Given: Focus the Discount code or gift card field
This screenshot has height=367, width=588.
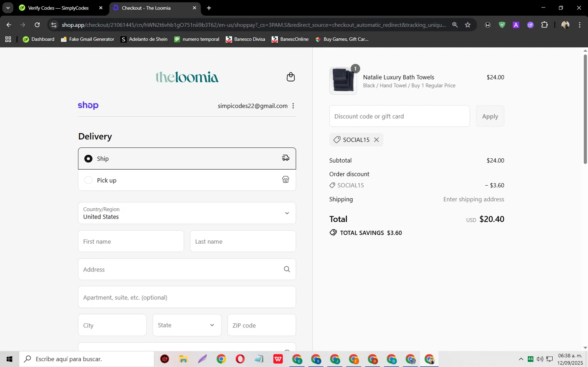Looking at the screenshot, I should 399,116.
